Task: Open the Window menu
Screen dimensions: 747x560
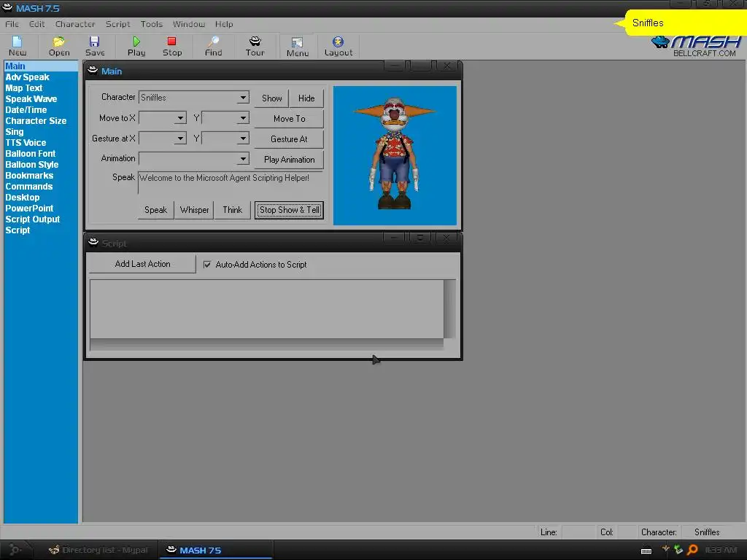Action: (x=189, y=24)
